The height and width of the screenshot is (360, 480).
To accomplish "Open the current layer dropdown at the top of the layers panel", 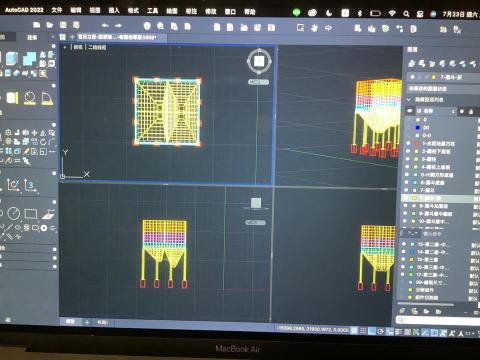I will click(444, 77).
